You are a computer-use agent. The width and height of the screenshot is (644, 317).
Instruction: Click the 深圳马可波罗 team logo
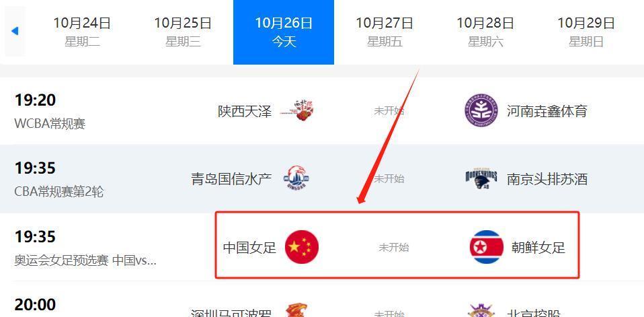[x=296, y=311]
